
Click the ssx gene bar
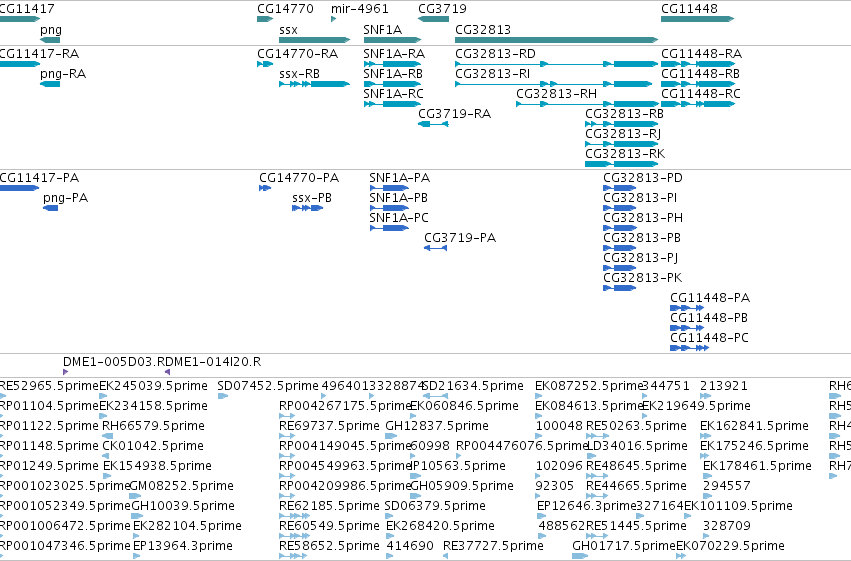tap(314, 40)
